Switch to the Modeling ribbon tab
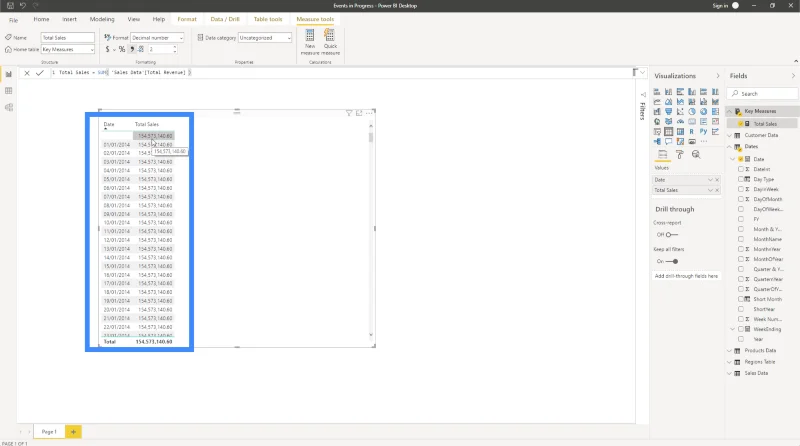 pos(102,19)
